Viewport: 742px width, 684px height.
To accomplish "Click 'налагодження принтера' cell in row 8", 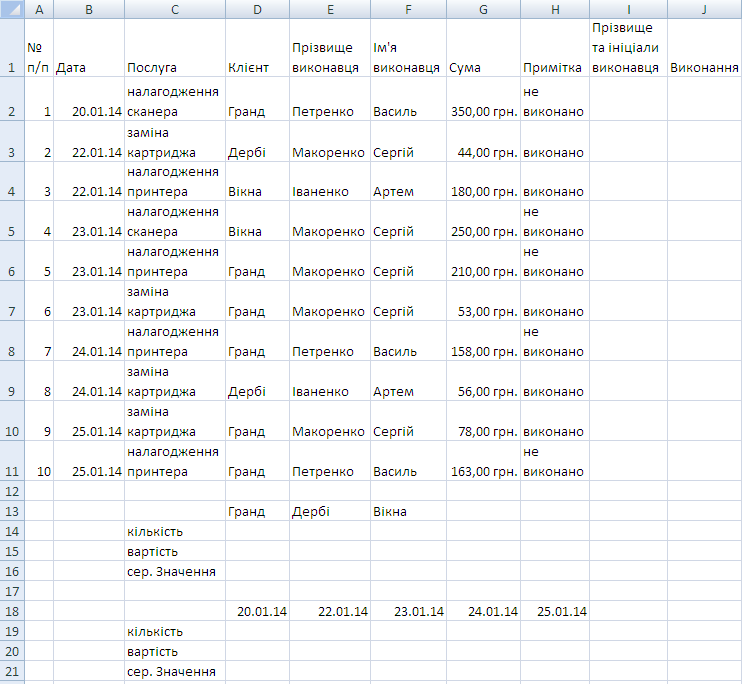I will pyautogui.click(x=175, y=340).
